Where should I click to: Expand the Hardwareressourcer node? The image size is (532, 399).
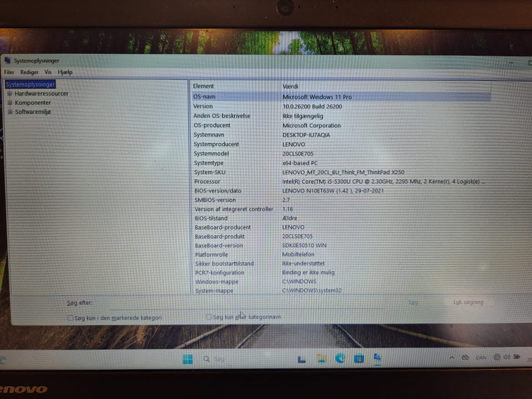[x=9, y=94]
